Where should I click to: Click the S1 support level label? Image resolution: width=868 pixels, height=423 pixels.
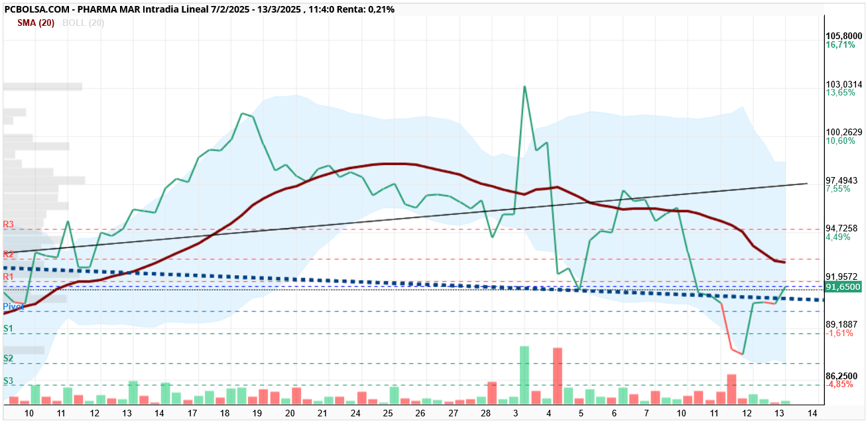click(x=9, y=328)
